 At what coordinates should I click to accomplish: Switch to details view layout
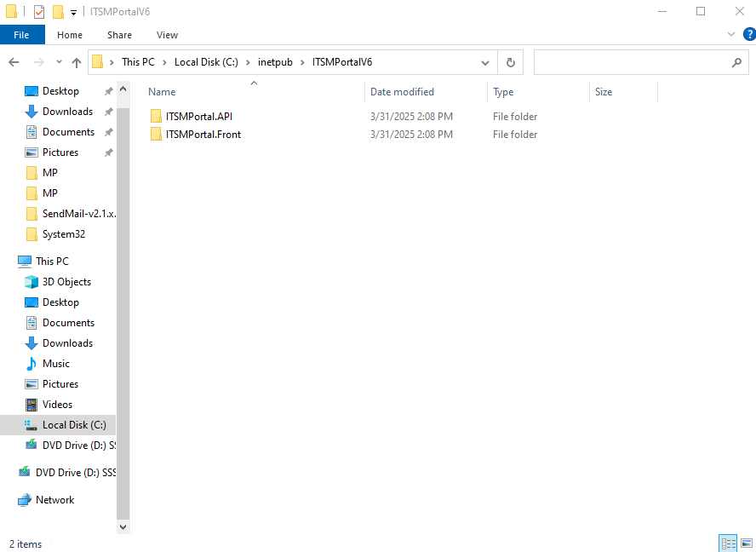728,543
